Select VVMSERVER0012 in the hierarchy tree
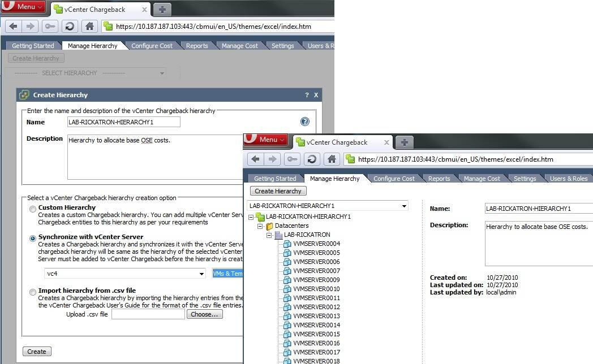This screenshot has height=364, width=593. pos(316,307)
